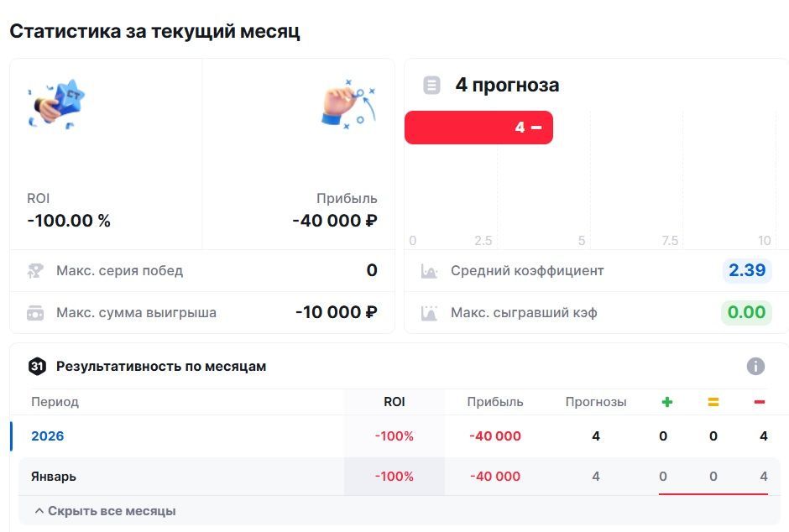Click the star-in-hand ROI illustration

click(x=59, y=102)
